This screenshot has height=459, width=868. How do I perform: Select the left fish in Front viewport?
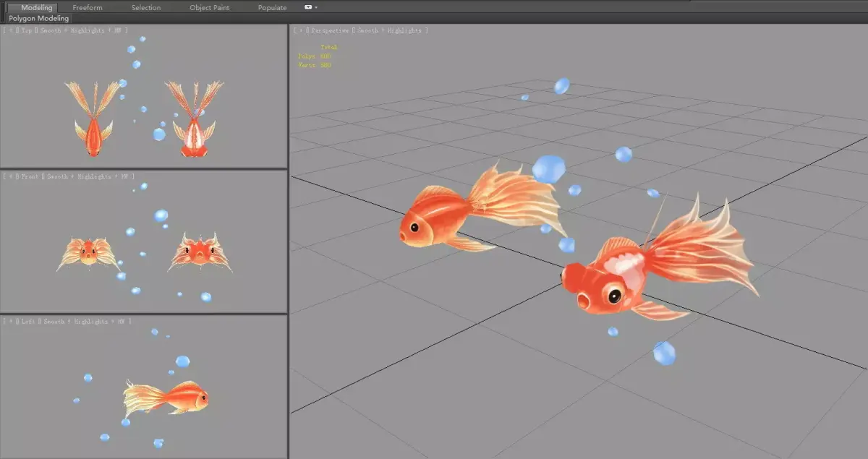point(88,252)
